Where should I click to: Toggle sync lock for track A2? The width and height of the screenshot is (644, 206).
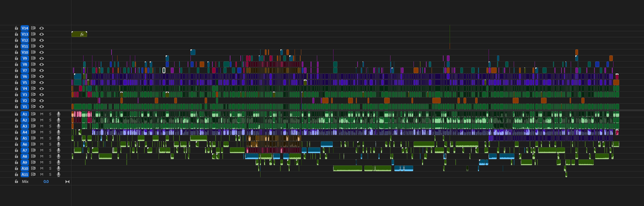coord(33,120)
